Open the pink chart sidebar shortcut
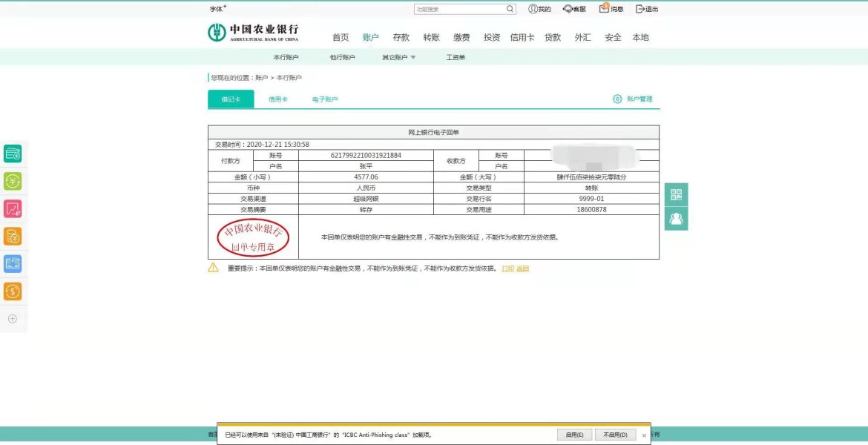Viewport: 868px width, 445px height. pos(13,208)
